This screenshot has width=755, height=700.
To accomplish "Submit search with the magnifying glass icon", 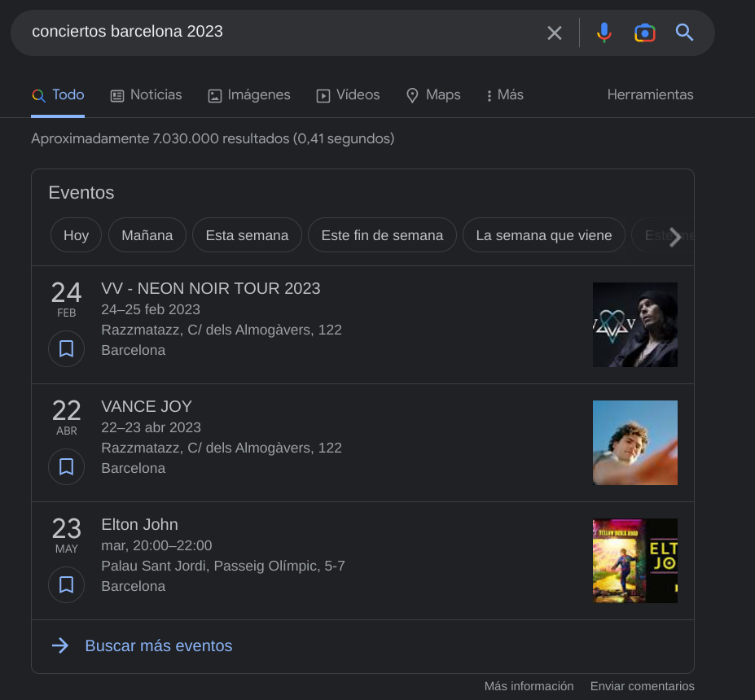I will click(684, 33).
